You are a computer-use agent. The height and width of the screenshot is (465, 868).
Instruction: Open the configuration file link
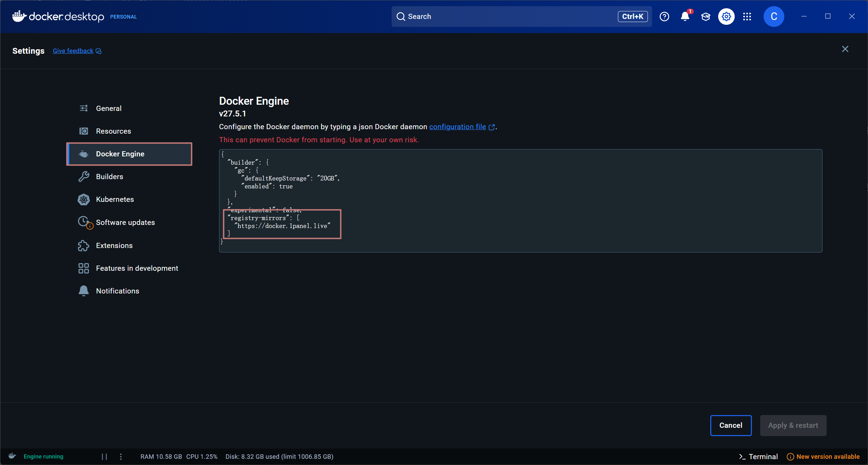(457, 127)
